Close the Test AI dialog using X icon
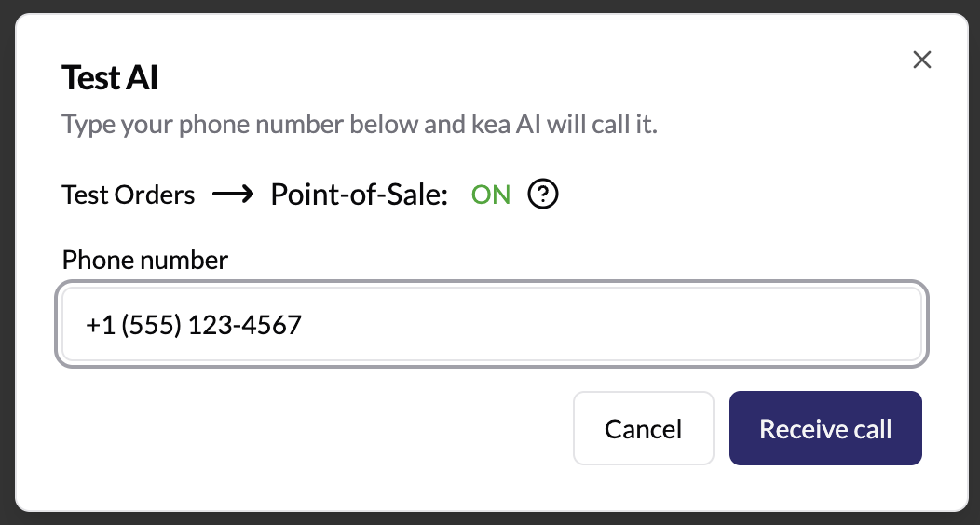This screenshot has width=980, height=525. pyautogui.click(x=922, y=60)
